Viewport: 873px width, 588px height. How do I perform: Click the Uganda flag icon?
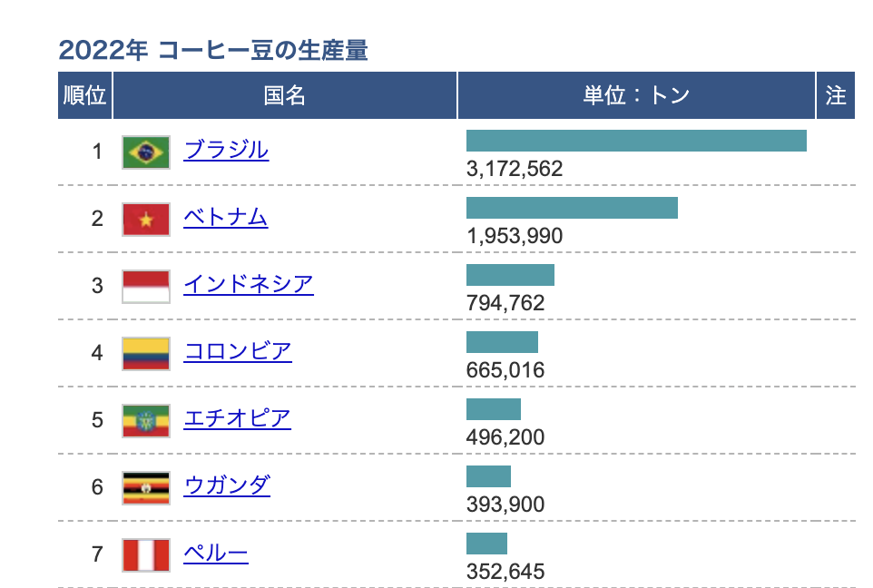point(146,487)
